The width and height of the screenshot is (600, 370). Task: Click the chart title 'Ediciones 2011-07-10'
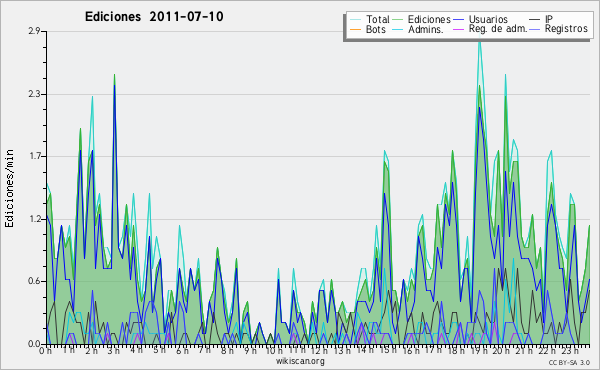tap(154, 17)
